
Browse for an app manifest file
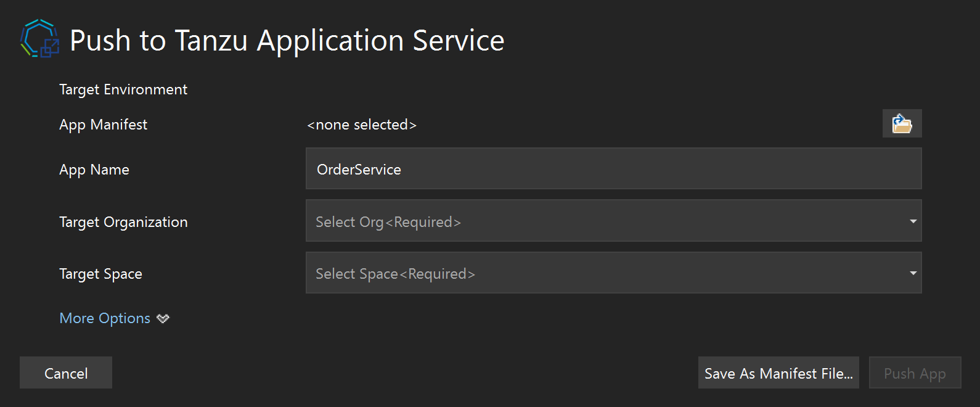click(x=902, y=123)
